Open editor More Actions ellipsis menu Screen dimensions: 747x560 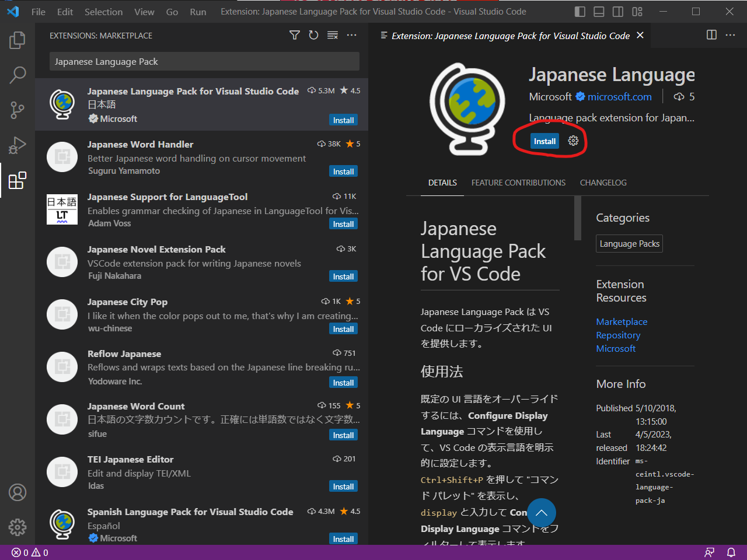(x=730, y=36)
